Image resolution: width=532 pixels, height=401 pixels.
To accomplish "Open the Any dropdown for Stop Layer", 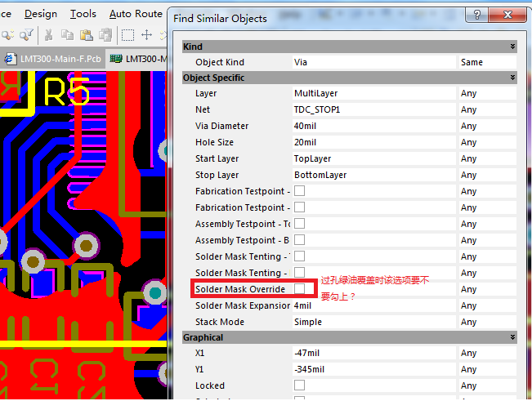I will tap(488, 175).
